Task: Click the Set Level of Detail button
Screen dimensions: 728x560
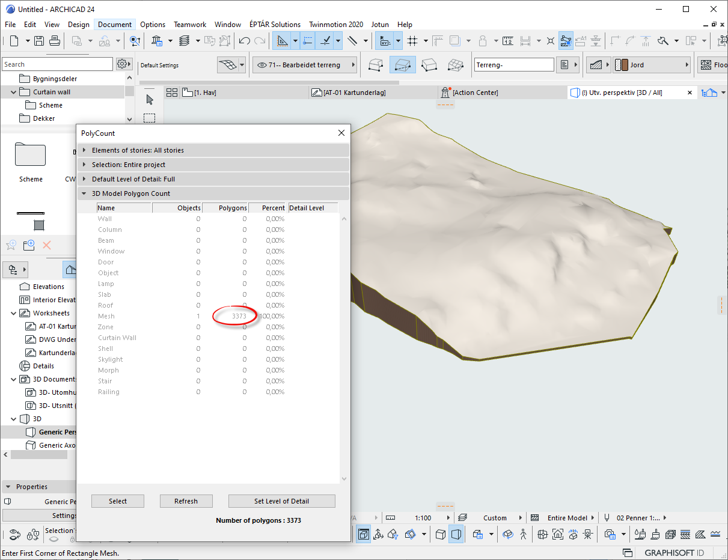Action: pos(282,501)
